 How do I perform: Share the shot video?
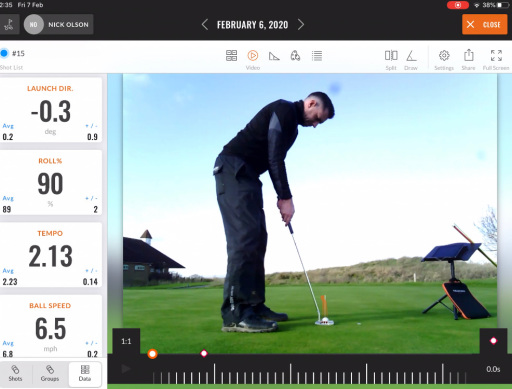pos(469,59)
